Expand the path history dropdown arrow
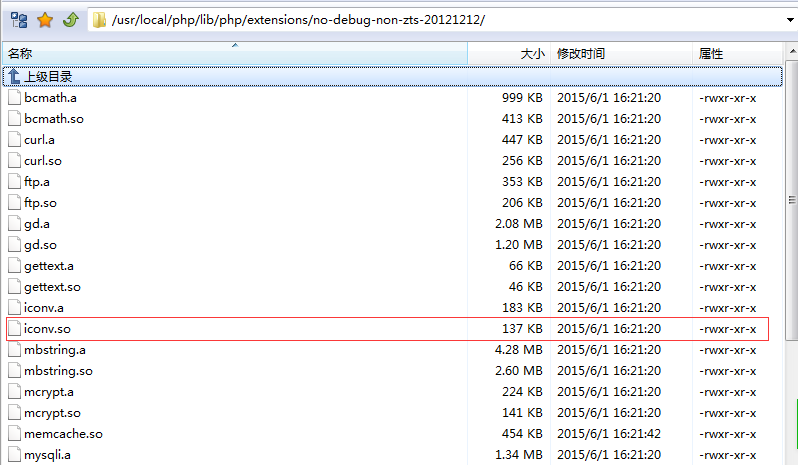Viewport: 798px width, 465px height. (x=790, y=20)
